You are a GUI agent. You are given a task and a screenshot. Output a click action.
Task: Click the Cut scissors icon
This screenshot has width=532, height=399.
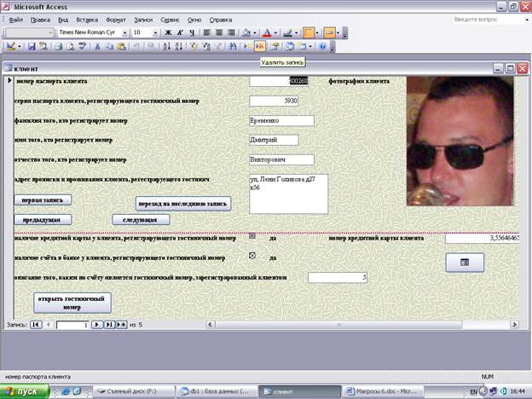tap(97, 46)
